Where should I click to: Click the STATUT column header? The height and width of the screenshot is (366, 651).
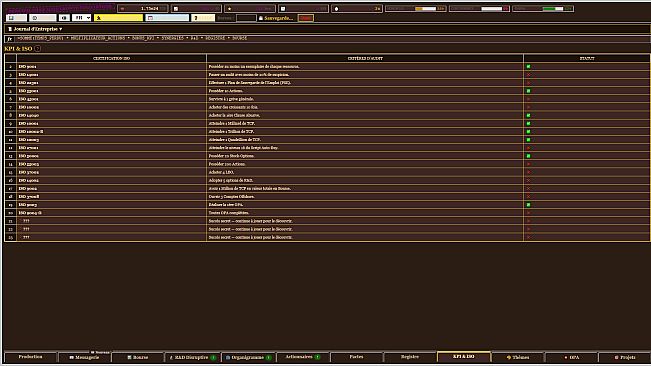(x=587, y=59)
